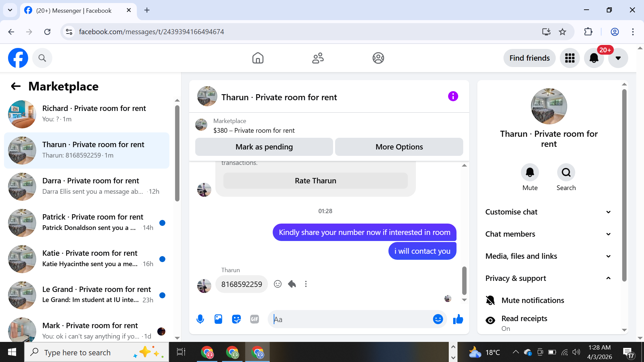Send a thumbs-up like
This screenshot has width=644, height=362.
point(458,319)
